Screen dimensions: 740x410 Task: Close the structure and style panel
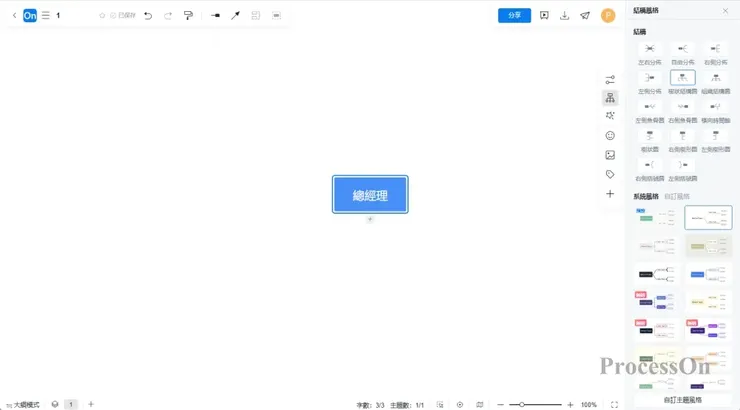pyautogui.click(x=725, y=11)
